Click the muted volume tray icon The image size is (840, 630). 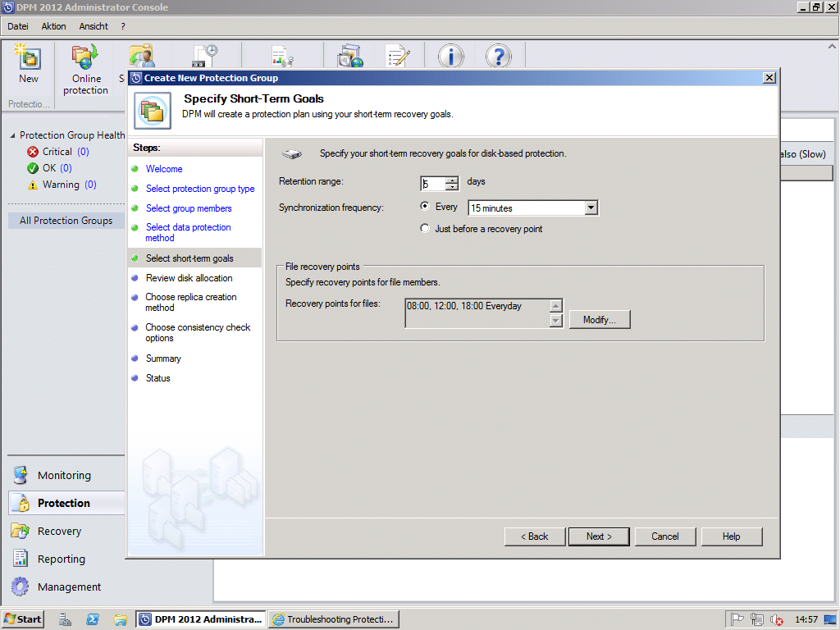pyautogui.click(x=776, y=619)
